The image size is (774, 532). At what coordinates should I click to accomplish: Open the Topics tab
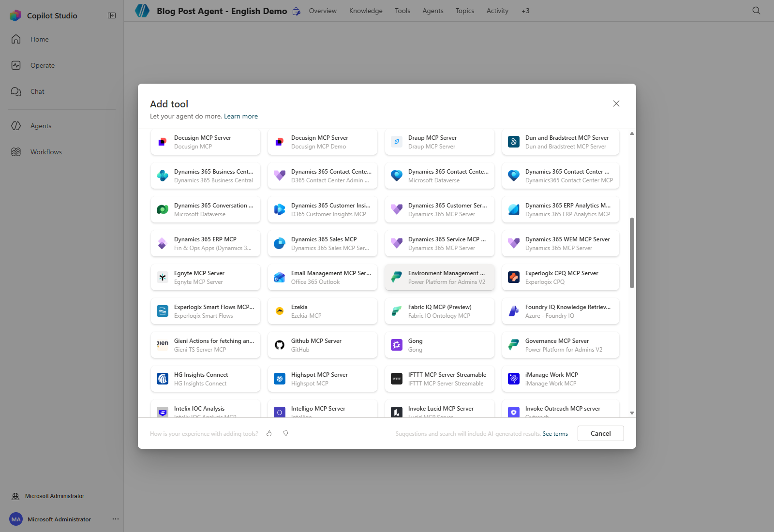(x=465, y=11)
